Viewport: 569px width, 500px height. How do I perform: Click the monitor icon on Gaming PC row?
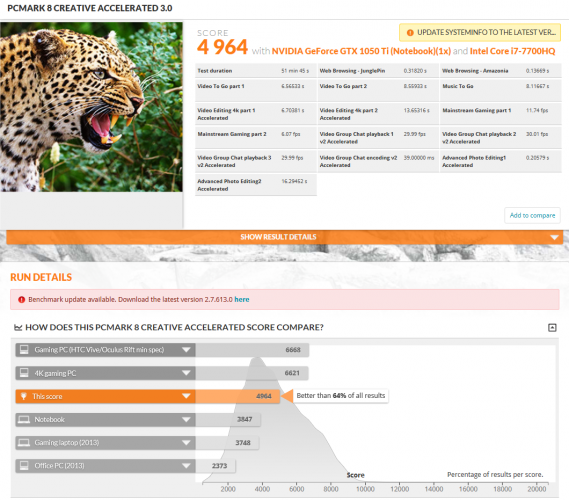(24, 350)
